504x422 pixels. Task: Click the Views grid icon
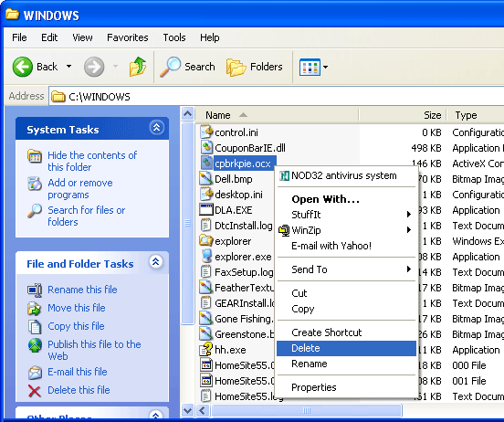310,67
